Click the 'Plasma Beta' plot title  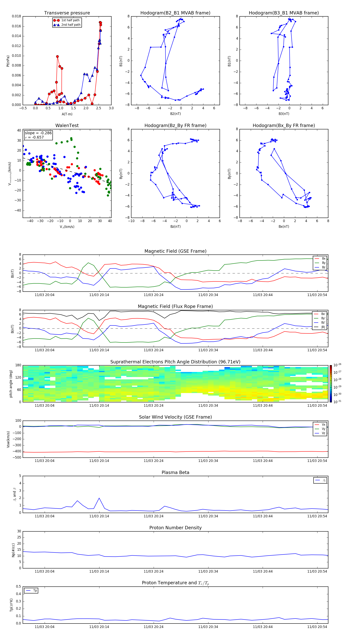tap(175, 472)
